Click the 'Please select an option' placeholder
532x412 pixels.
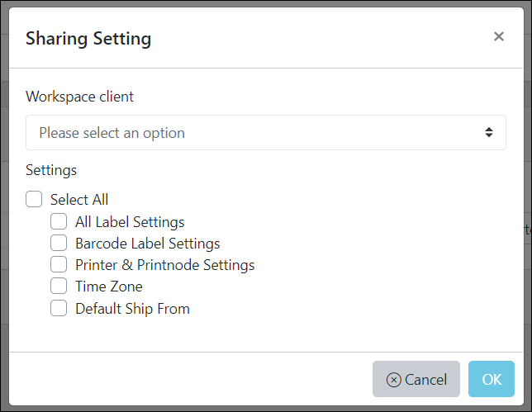click(112, 133)
